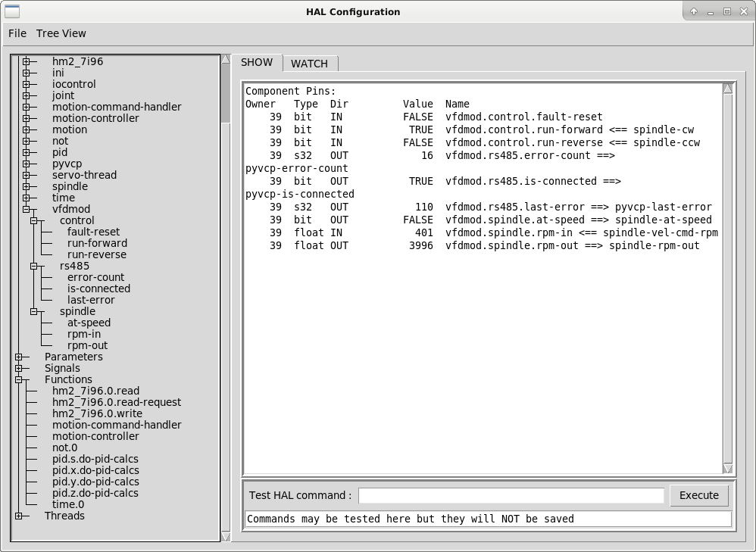Collapse the Functions tree node
Viewport: 756px width, 552px height.
(x=18, y=380)
